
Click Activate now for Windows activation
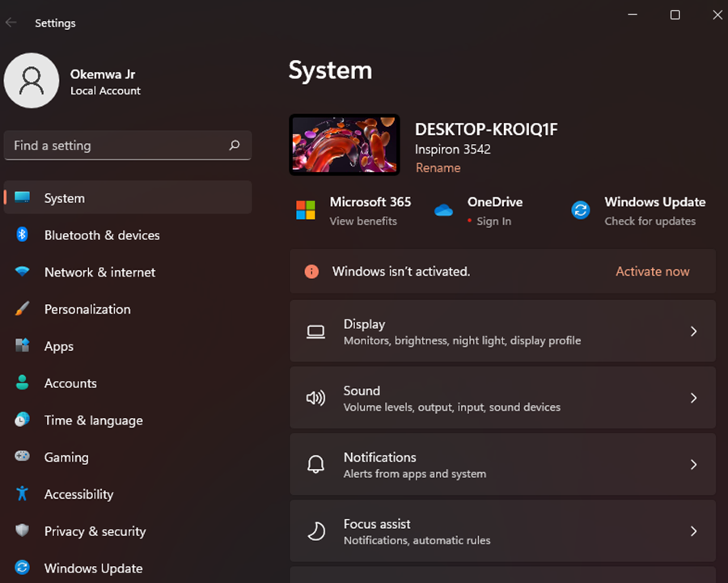pyautogui.click(x=652, y=271)
